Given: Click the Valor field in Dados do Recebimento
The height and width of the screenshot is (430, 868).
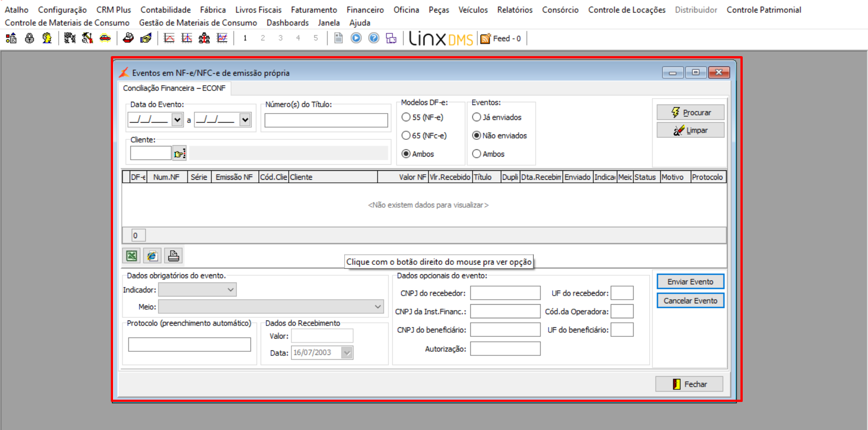Looking at the screenshot, I should coord(322,336).
